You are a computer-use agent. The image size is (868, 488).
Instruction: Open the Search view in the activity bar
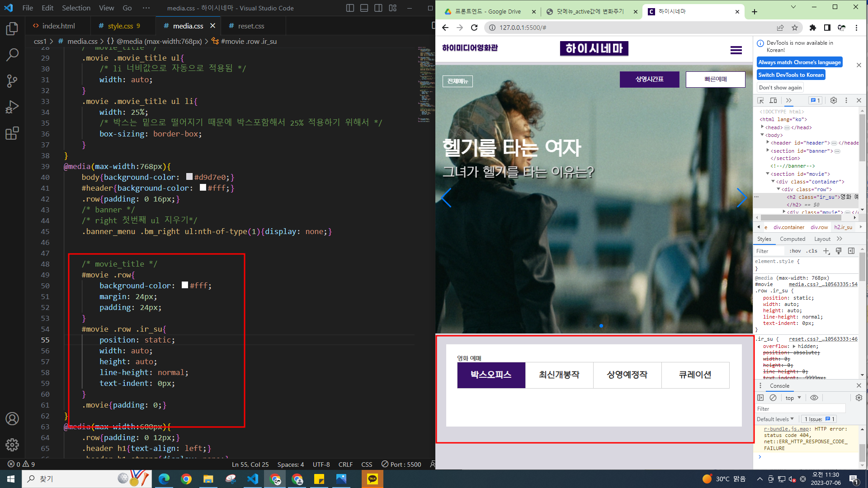(x=12, y=55)
